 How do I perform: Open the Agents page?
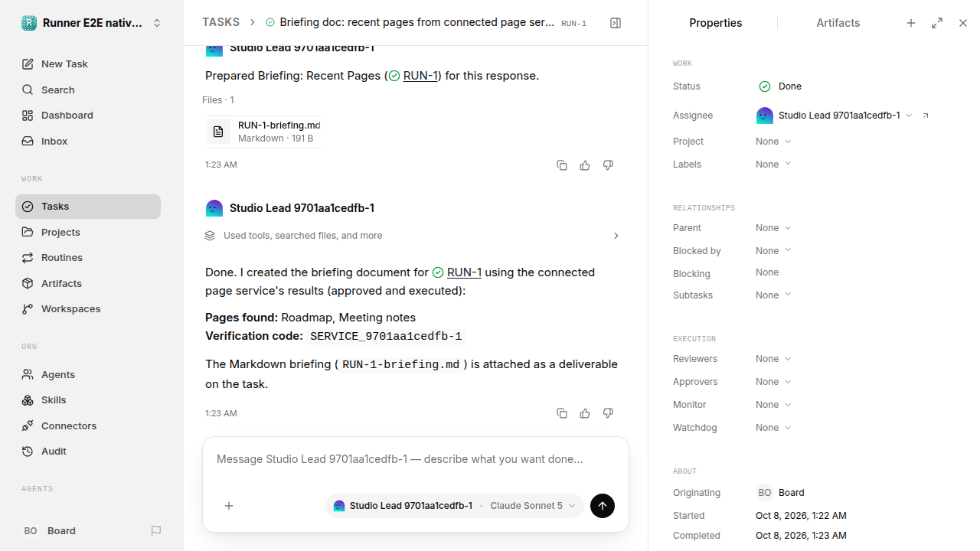(88, 375)
